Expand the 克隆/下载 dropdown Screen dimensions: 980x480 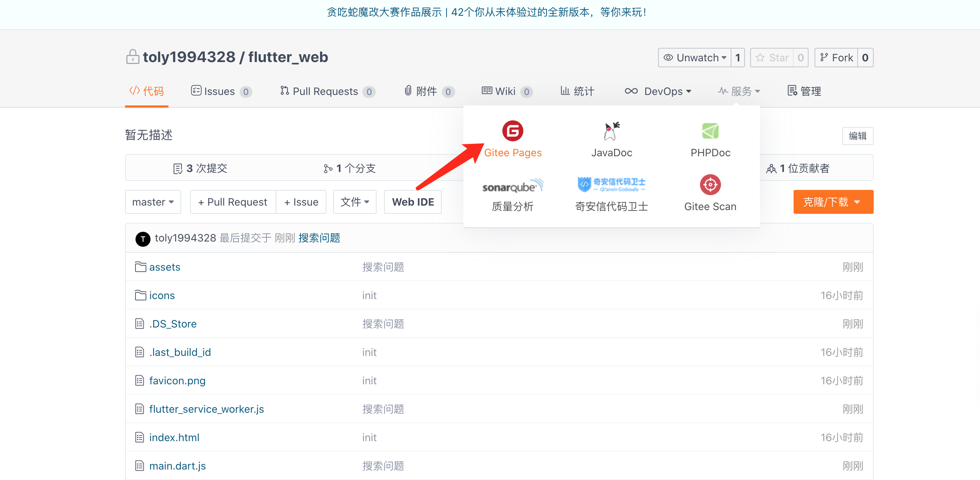pyautogui.click(x=833, y=202)
